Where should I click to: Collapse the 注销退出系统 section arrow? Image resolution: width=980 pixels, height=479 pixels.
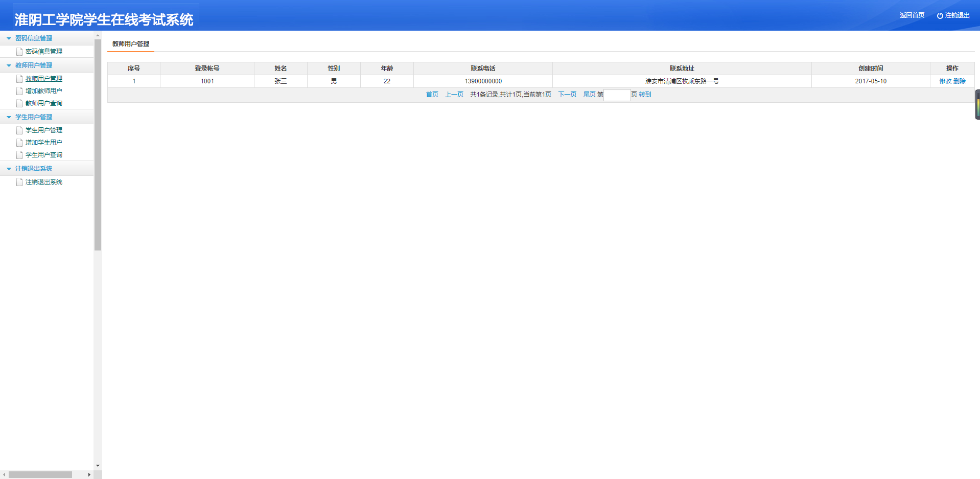(x=9, y=169)
